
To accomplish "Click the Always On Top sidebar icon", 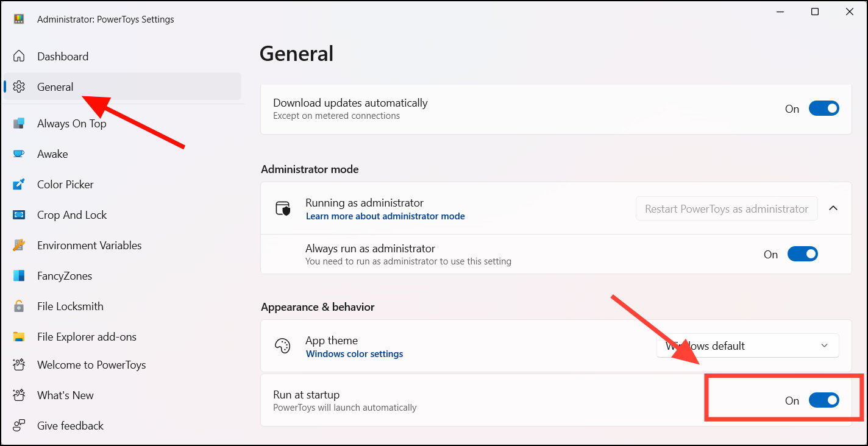I will pyautogui.click(x=19, y=124).
